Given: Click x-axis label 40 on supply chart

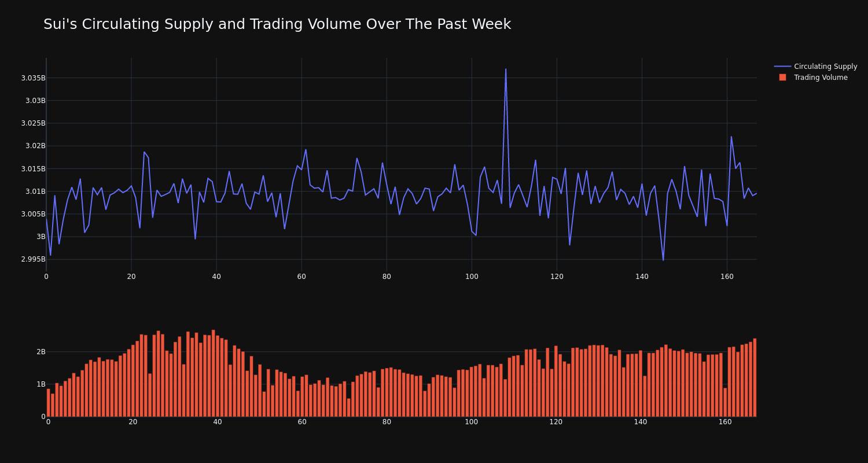Looking at the screenshot, I should [x=216, y=277].
